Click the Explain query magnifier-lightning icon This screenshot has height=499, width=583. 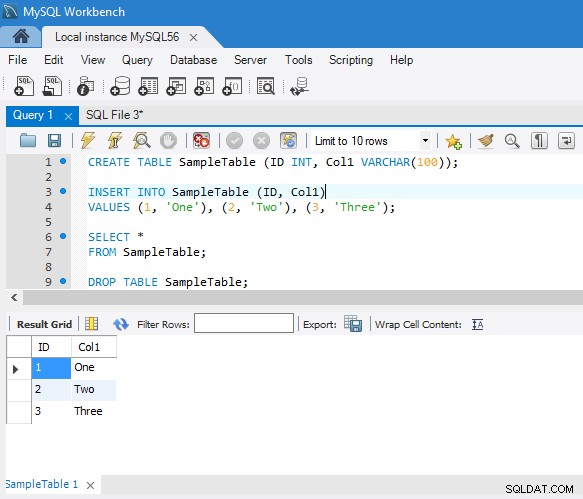tap(142, 141)
